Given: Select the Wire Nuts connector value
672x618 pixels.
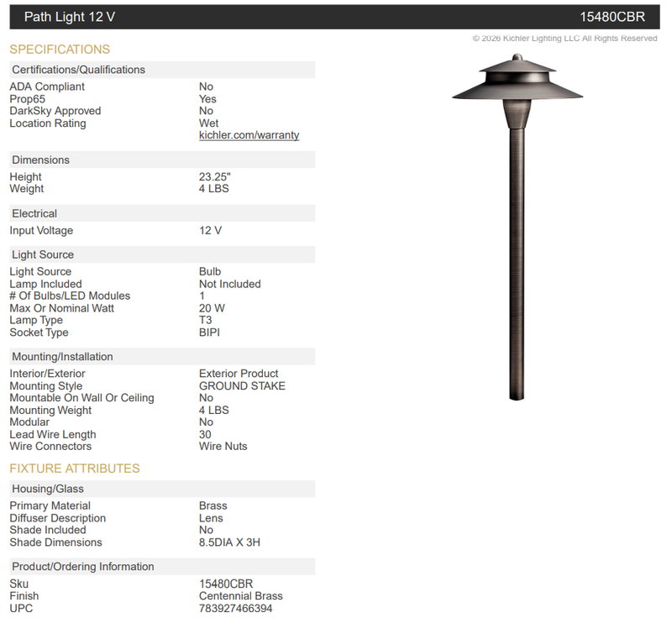Looking at the screenshot, I should (223, 446).
